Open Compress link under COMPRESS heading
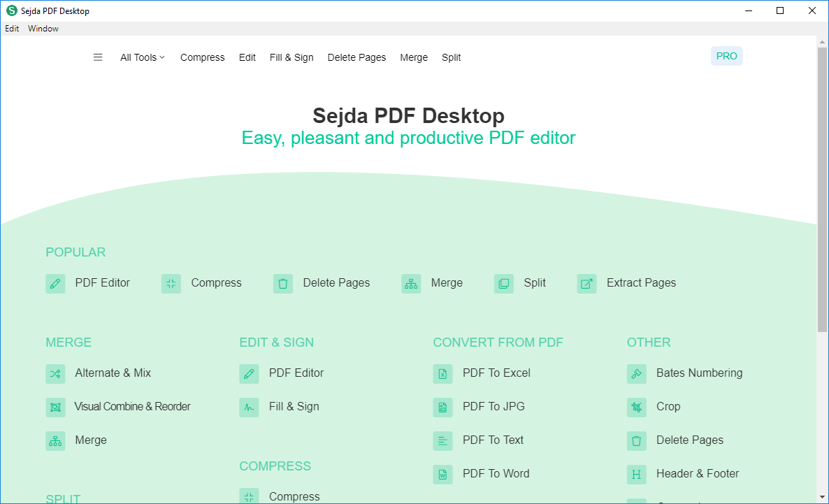Screen dimensions: 829x504 pyautogui.click(x=294, y=496)
